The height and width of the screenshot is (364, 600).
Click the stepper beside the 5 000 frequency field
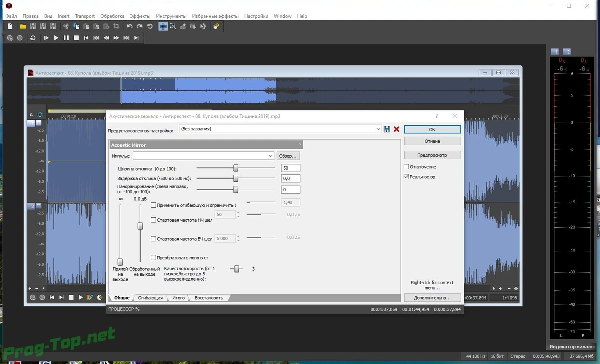click(238, 239)
